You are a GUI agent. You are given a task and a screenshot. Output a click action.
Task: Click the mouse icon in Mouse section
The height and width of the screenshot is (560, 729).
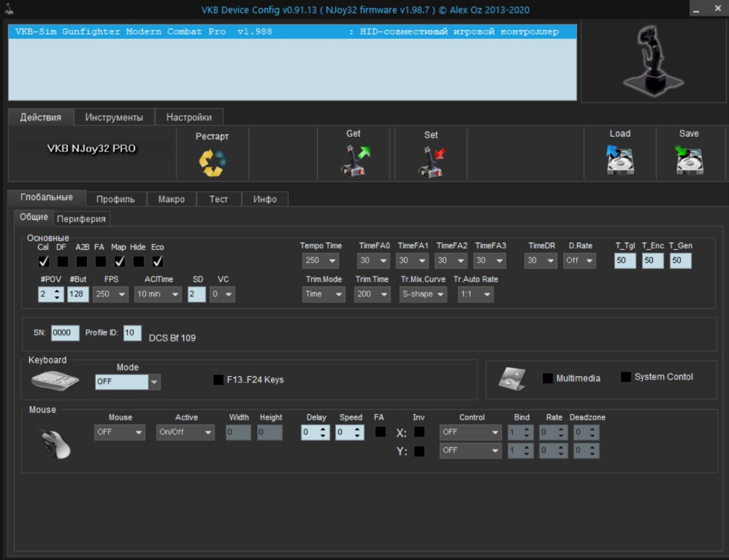click(x=55, y=442)
